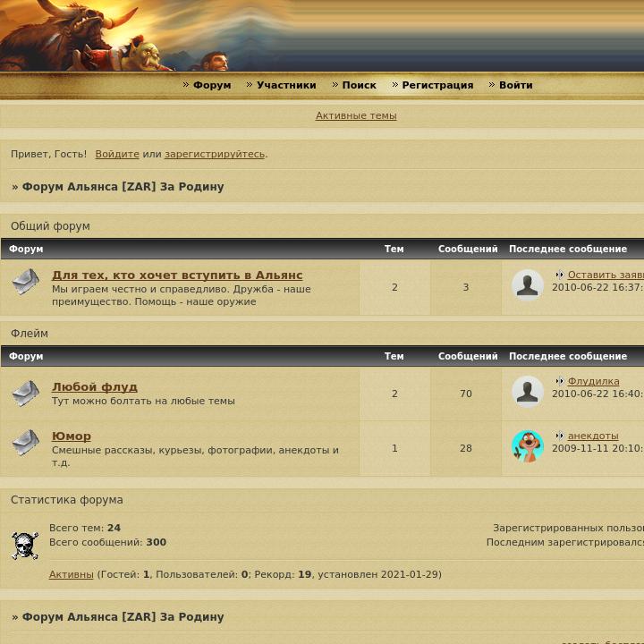Screen dimensions: 644x644
Task: Click Timon avatar in анекдоты row
Action: (x=528, y=446)
